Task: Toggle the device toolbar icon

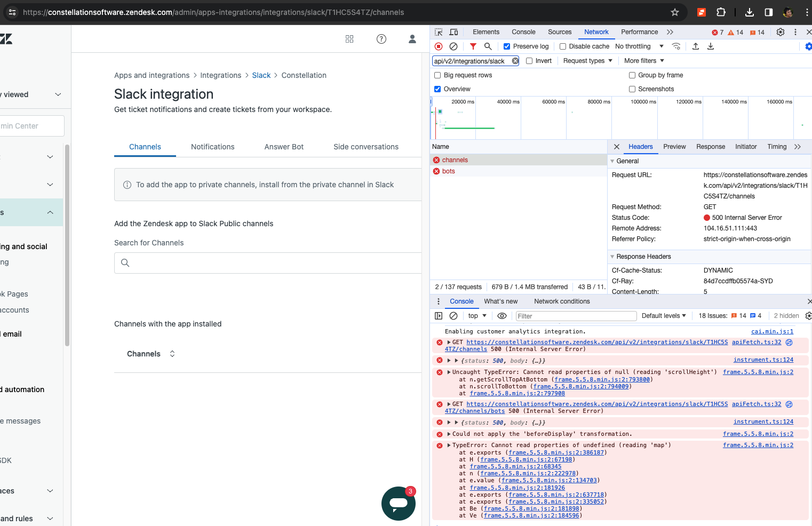Action: 453,32
